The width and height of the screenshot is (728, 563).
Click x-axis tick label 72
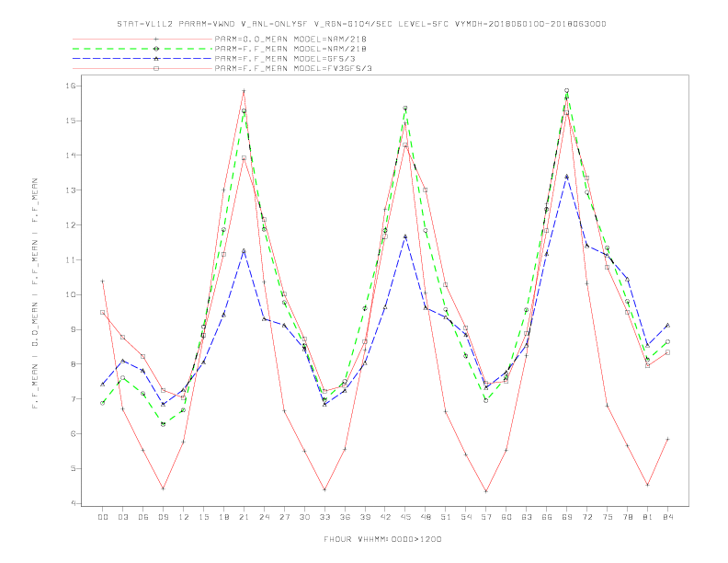(x=586, y=517)
